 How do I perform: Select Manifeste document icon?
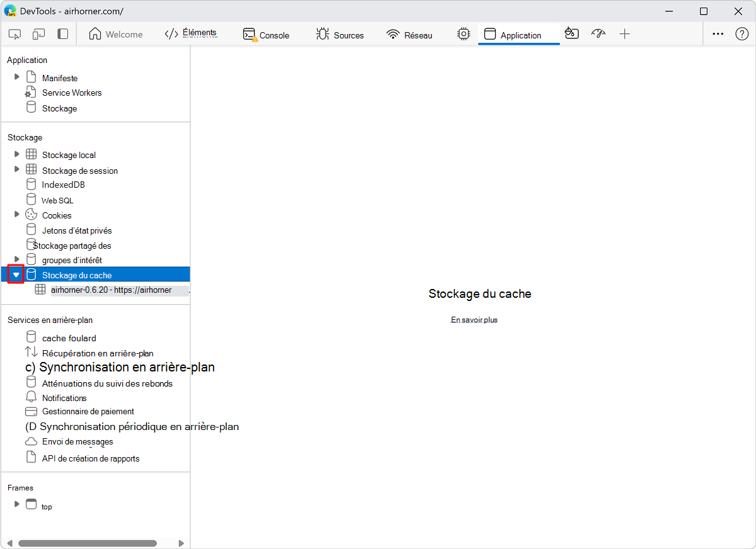coord(31,77)
